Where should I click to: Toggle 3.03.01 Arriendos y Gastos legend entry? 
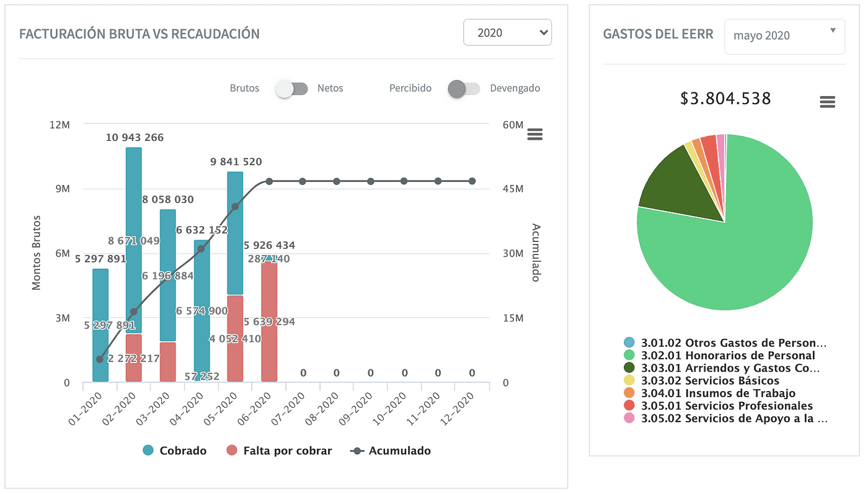[722, 368]
